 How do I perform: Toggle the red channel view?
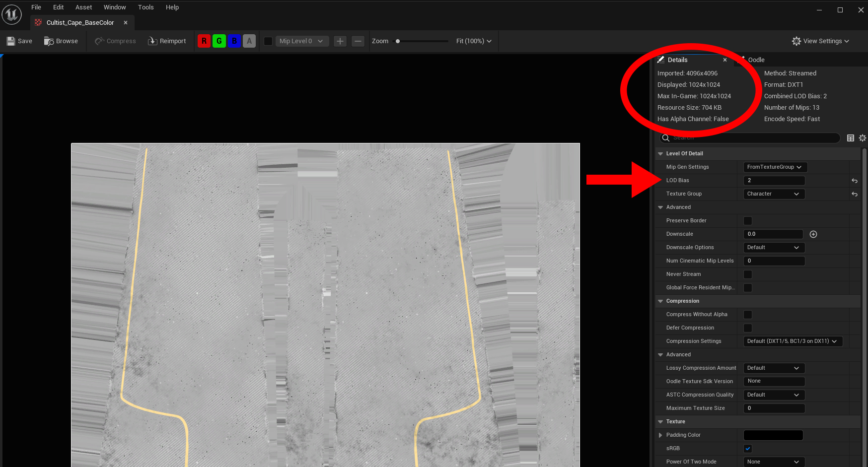204,41
